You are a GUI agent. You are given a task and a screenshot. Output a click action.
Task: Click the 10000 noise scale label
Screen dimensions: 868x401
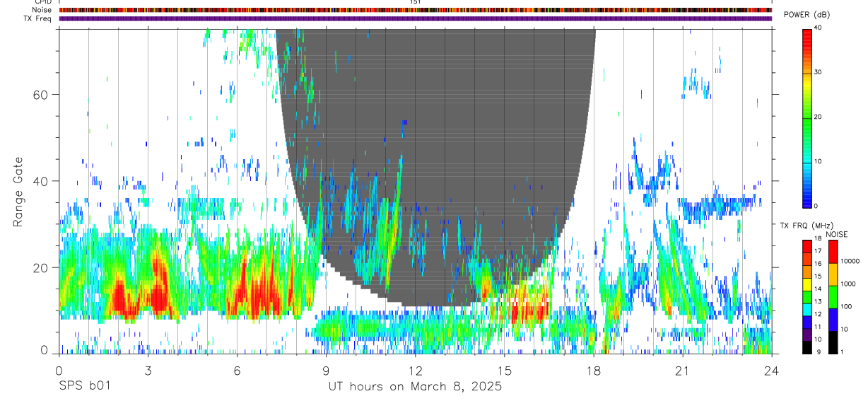coord(850,261)
